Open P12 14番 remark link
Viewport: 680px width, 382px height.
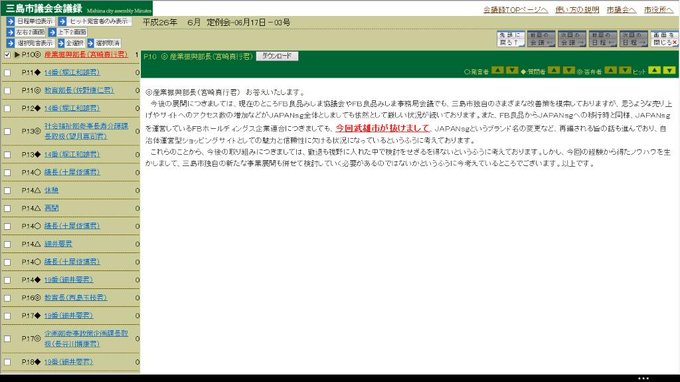tap(72, 108)
